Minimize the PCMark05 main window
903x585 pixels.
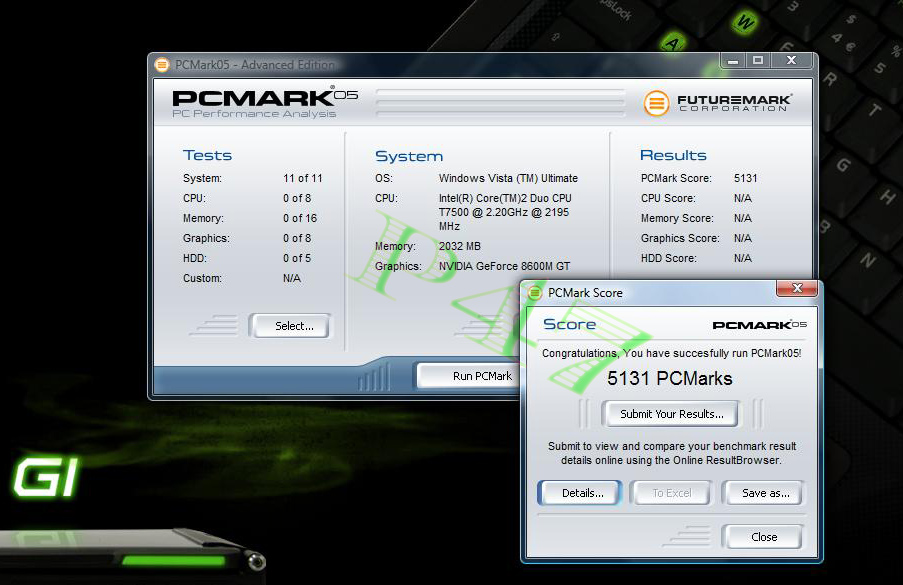pyautogui.click(x=733, y=60)
